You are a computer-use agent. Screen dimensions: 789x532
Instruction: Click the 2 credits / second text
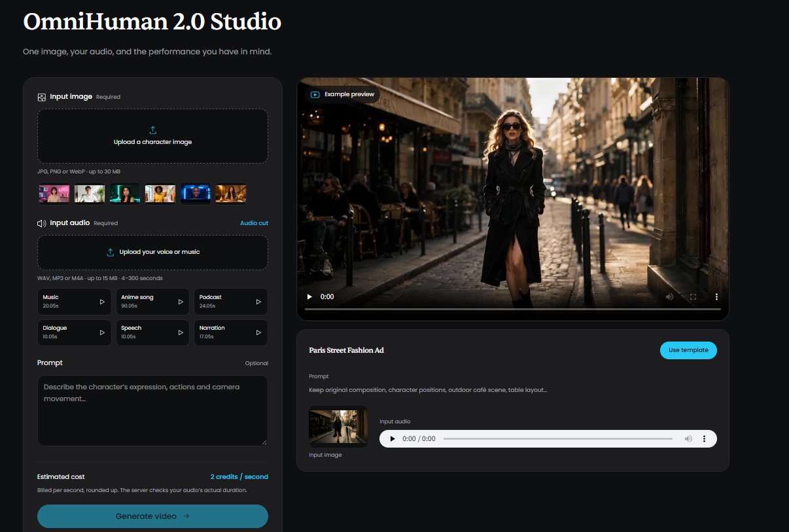tap(239, 476)
